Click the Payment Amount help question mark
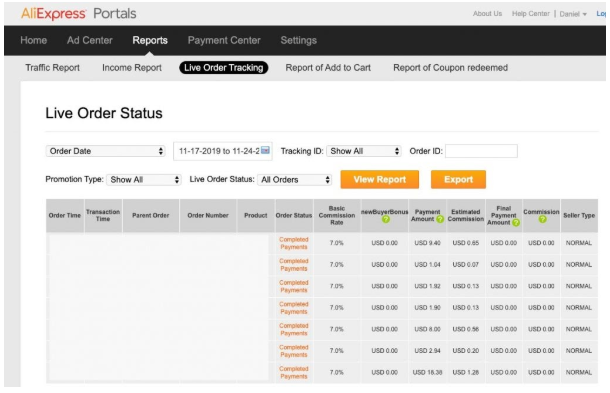610x393 pixels. pyautogui.click(x=440, y=219)
